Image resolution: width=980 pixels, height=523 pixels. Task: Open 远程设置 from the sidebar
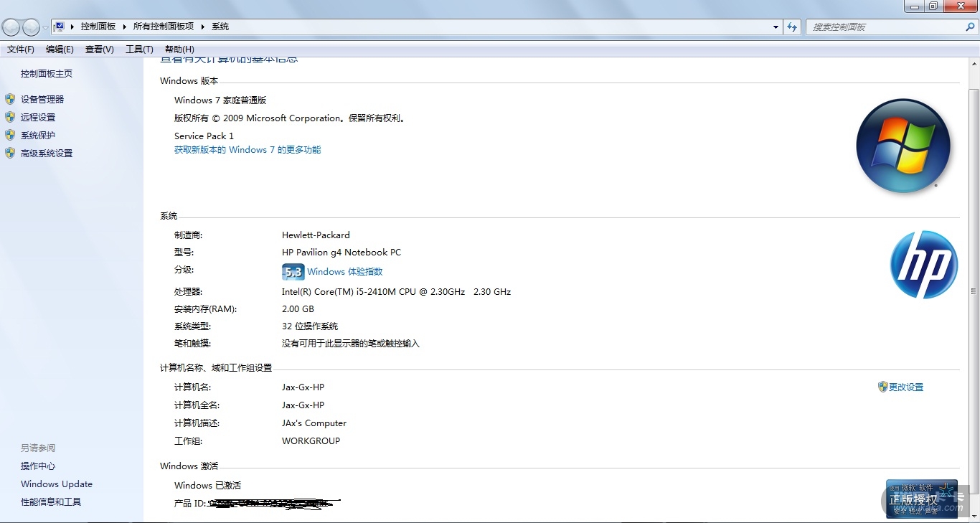click(x=38, y=118)
